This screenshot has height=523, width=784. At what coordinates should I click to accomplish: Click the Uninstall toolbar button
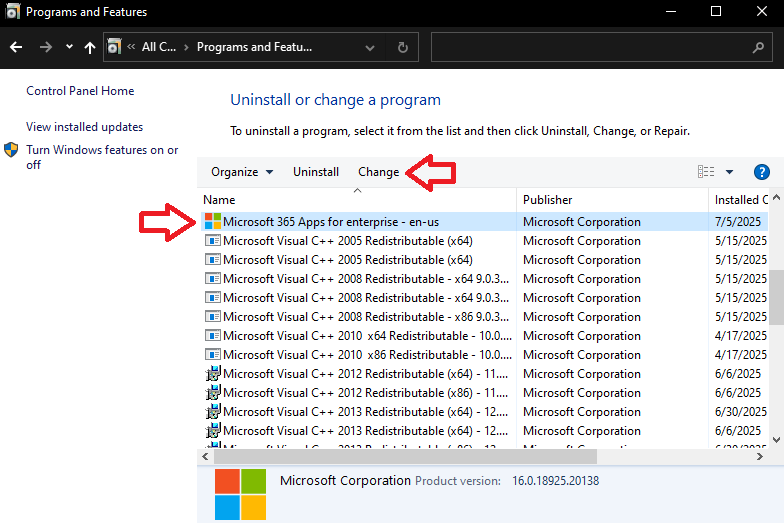pyautogui.click(x=316, y=172)
